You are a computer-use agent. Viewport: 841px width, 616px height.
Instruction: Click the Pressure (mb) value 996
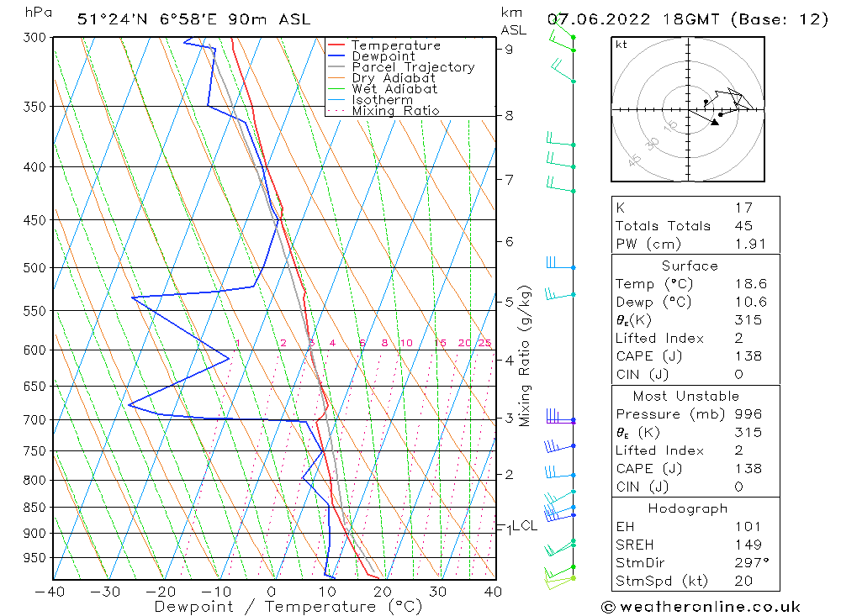[748, 413]
